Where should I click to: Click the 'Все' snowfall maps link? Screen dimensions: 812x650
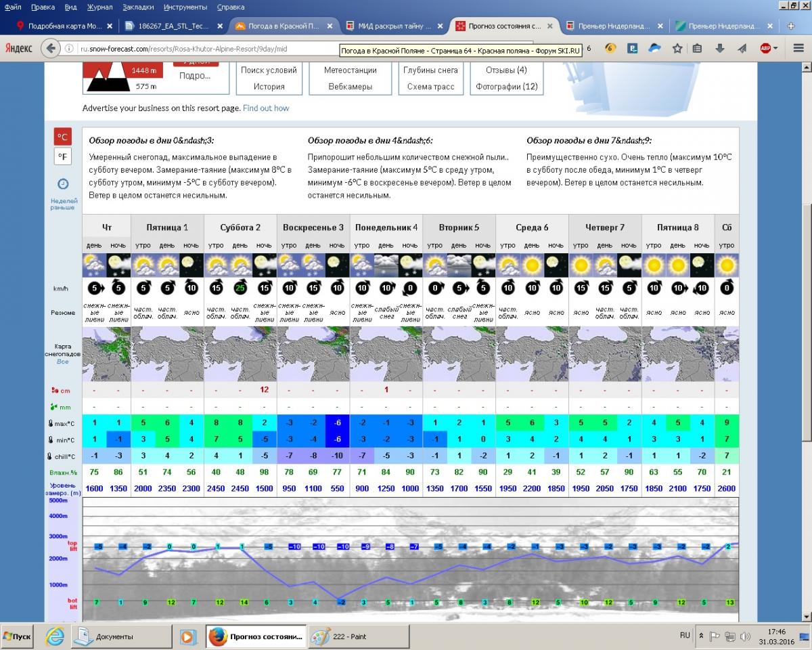tap(62, 362)
